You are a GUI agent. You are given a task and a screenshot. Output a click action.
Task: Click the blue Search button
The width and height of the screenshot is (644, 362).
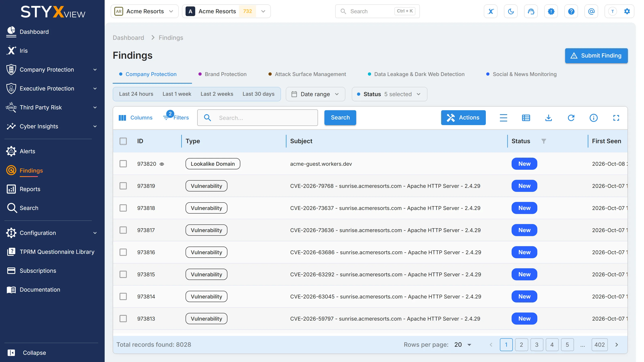point(340,117)
